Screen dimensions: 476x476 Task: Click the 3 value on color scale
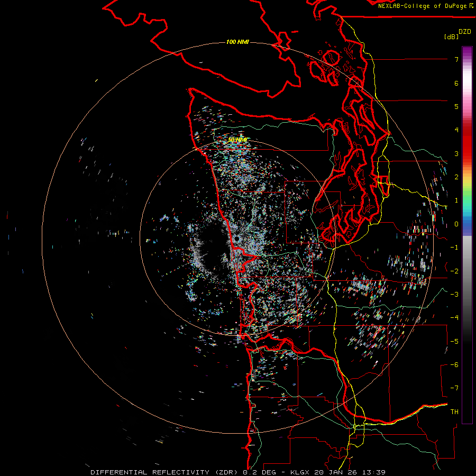(x=456, y=153)
